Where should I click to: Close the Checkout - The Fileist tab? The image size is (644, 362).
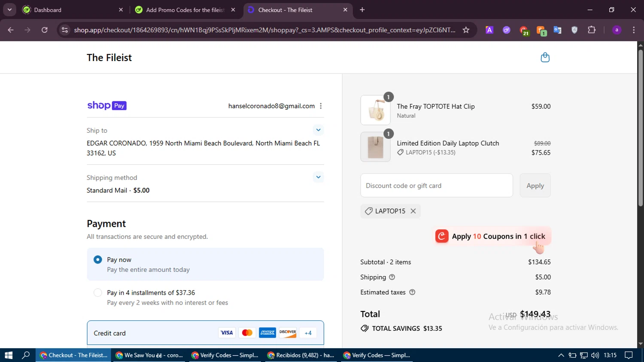click(x=345, y=10)
